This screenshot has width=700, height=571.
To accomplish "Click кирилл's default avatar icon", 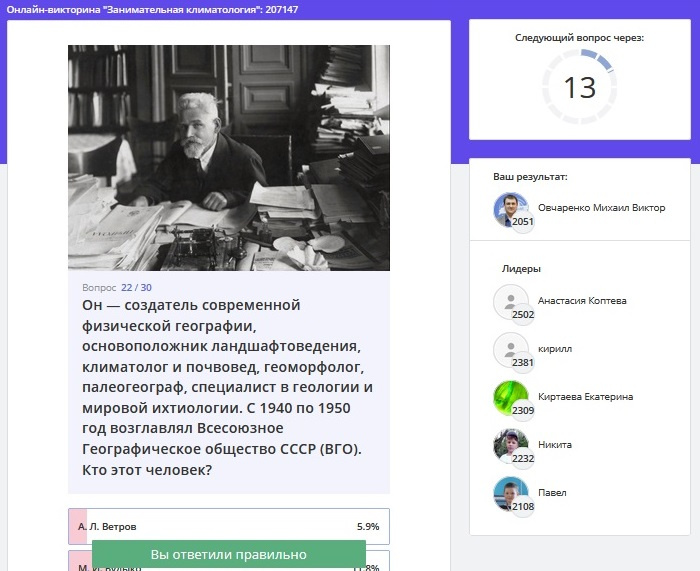I will coord(510,349).
